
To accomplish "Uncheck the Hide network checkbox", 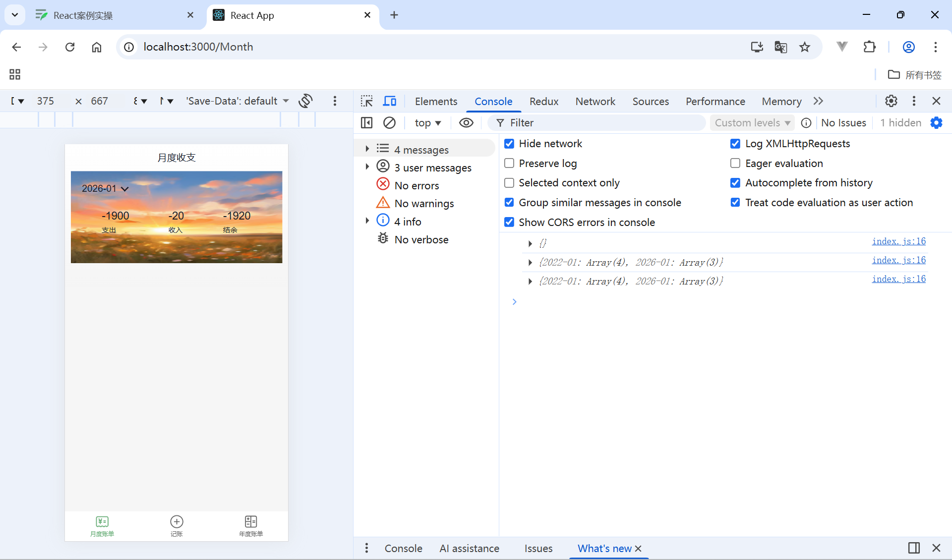I will point(509,144).
